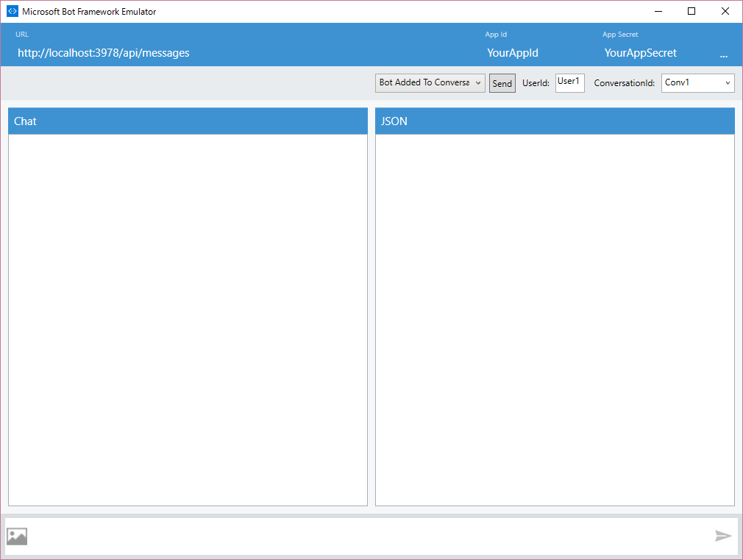Edit the YourAppSecret field

pyautogui.click(x=641, y=53)
